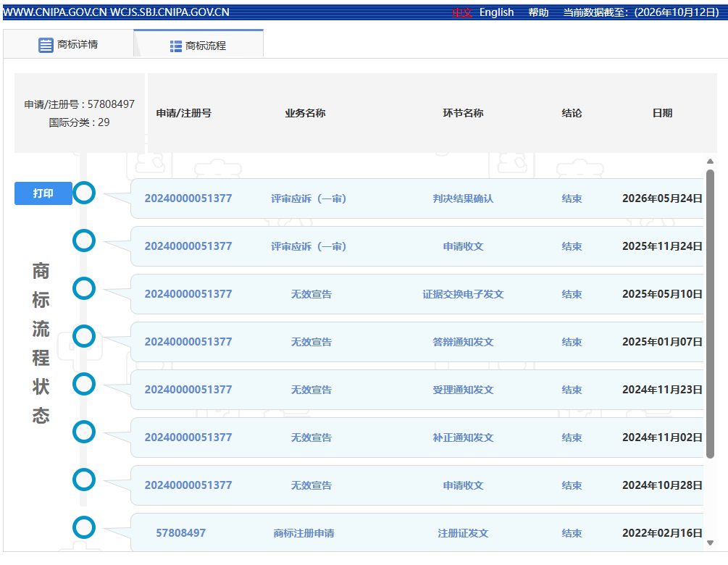Open 评审应诉（一审） in 2026年05月24日 row
The image size is (728, 565).
309,198
